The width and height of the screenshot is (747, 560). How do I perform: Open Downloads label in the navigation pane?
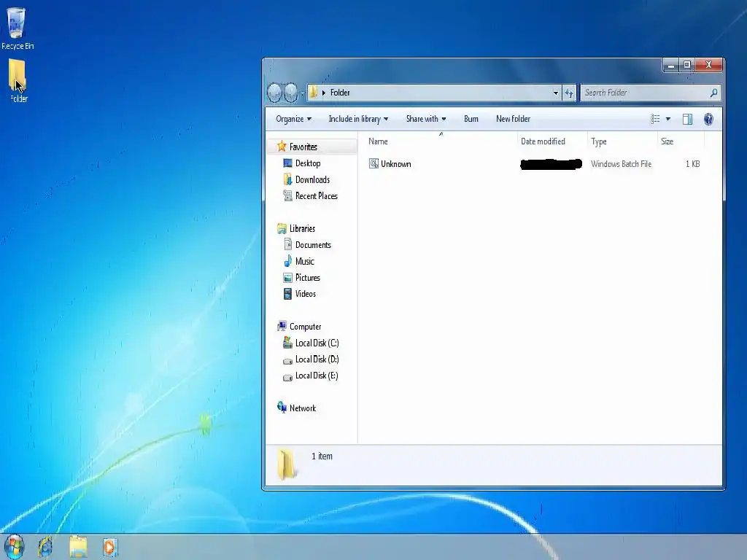(312, 179)
